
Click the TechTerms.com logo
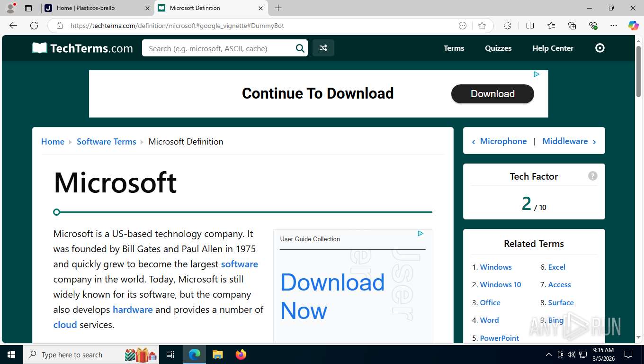(82, 48)
